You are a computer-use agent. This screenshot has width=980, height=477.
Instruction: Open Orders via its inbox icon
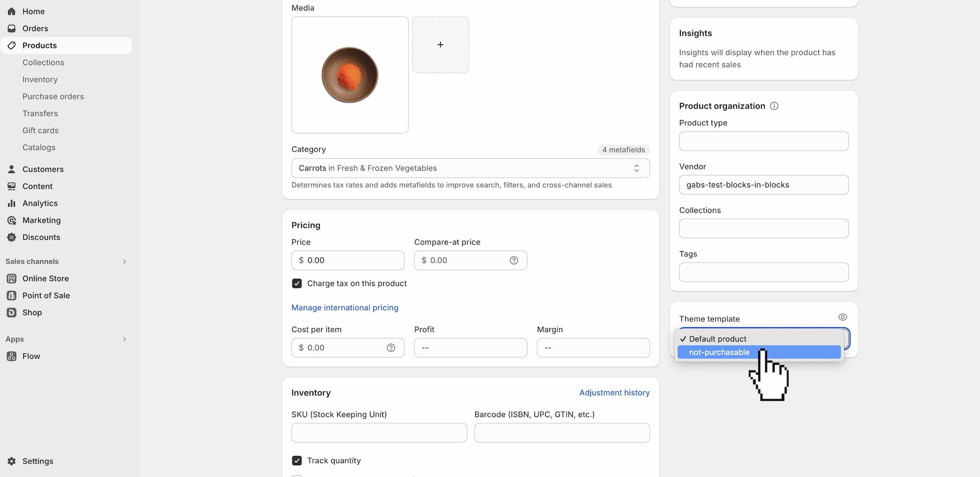[11, 29]
